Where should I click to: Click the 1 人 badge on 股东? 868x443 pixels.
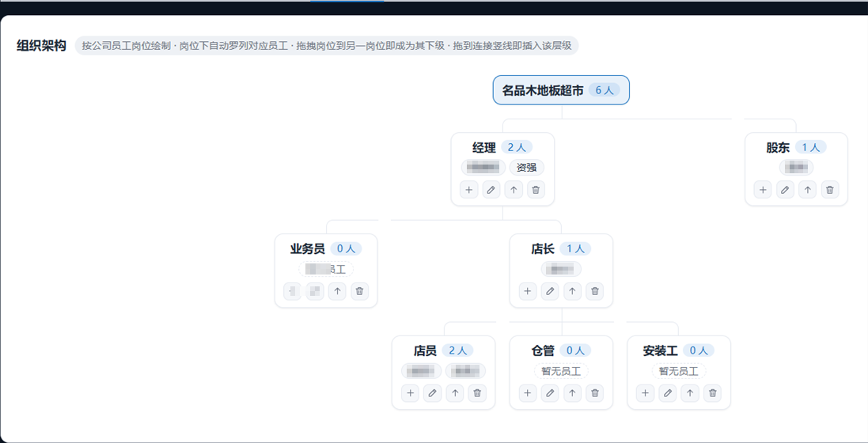(x=811, y=147)
